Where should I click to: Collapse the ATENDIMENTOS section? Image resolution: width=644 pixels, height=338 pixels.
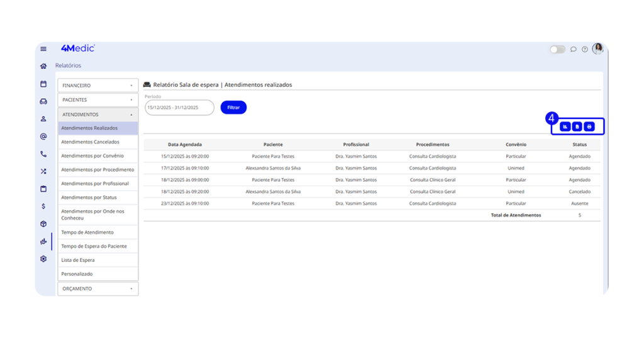[x=97, y=115]
